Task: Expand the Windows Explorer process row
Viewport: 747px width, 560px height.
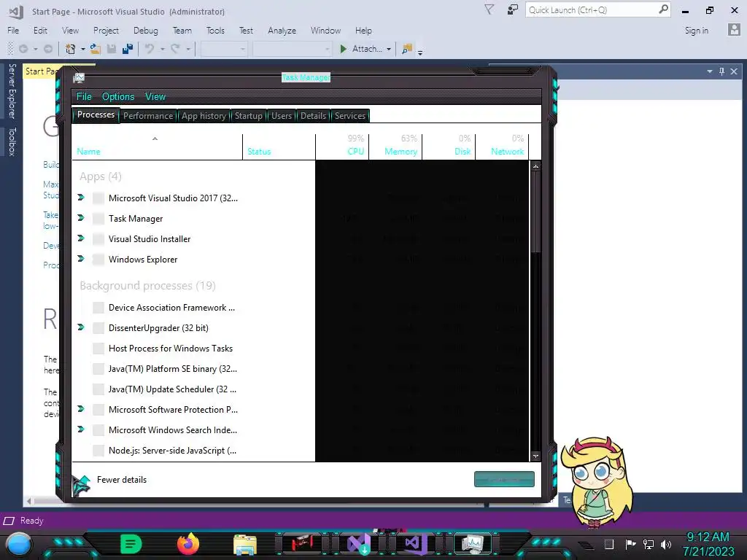Action: 81,259
